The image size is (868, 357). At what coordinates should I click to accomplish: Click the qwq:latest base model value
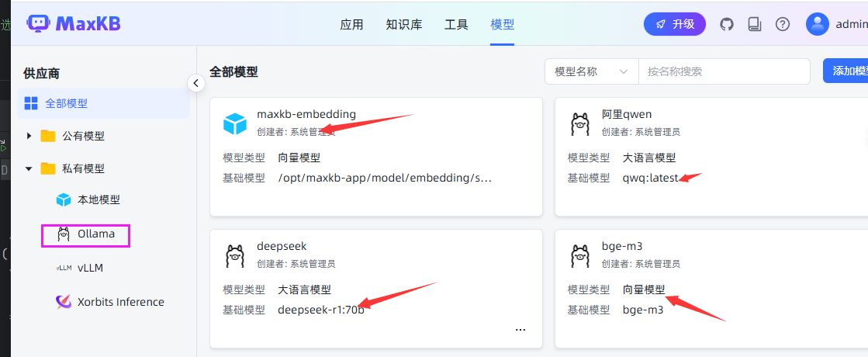[651, 178]
